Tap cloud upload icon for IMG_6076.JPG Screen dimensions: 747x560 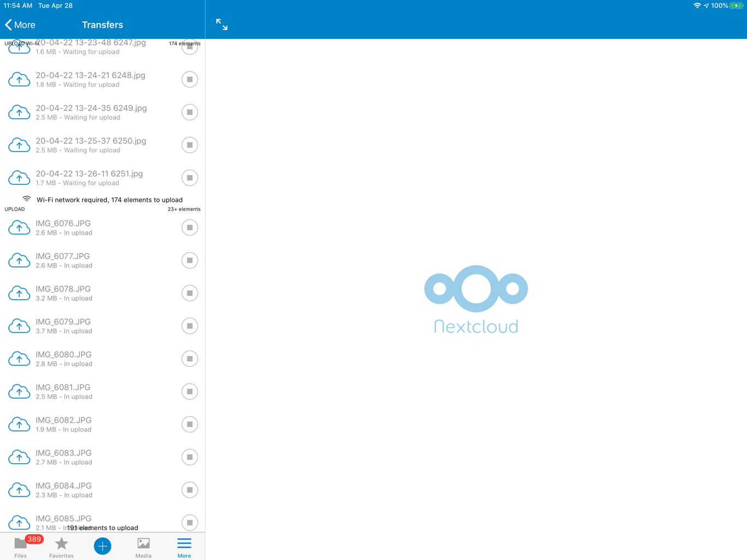(x=19, y=227)
